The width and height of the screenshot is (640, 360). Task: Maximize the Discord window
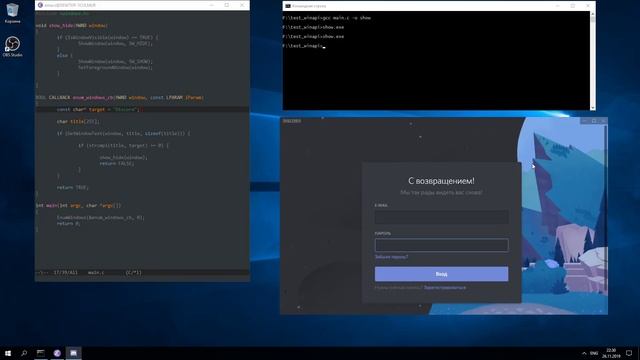[x=594, y=121]
